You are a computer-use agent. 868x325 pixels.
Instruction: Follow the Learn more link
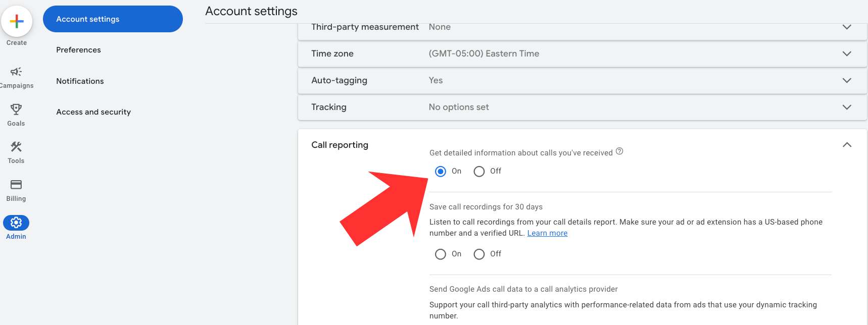[547, 233]
